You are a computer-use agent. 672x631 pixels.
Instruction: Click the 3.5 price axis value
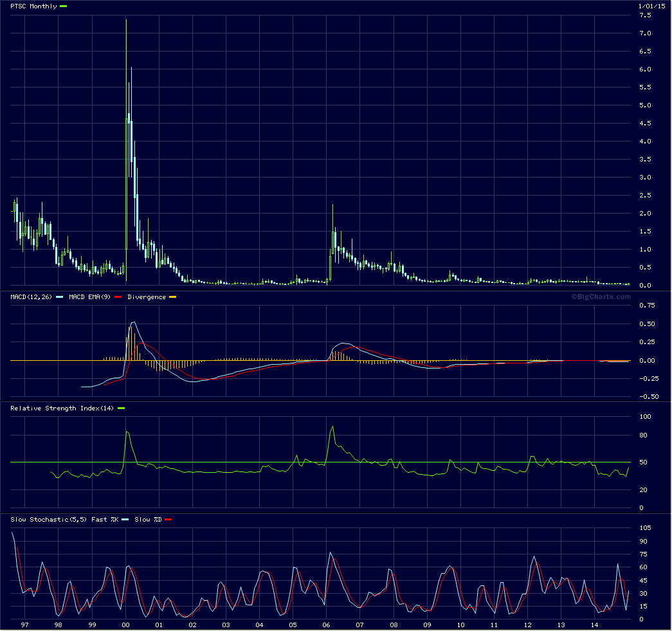click(645, 159)
